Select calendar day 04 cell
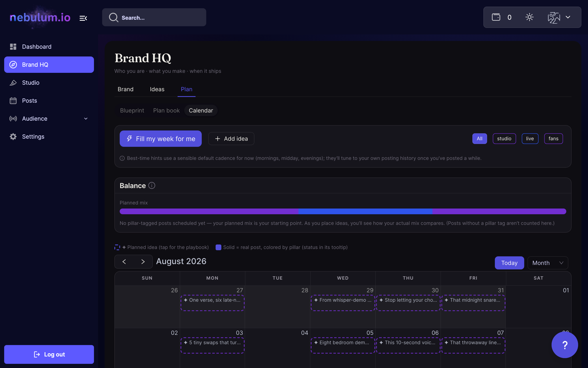Screen dimensions: 588x368 click(277, 348)
